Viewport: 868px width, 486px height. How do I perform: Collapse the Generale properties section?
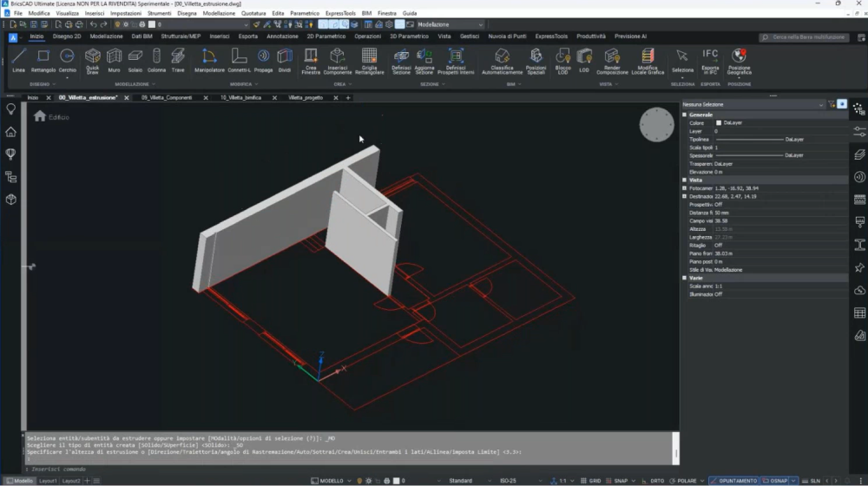coord(684,115)
